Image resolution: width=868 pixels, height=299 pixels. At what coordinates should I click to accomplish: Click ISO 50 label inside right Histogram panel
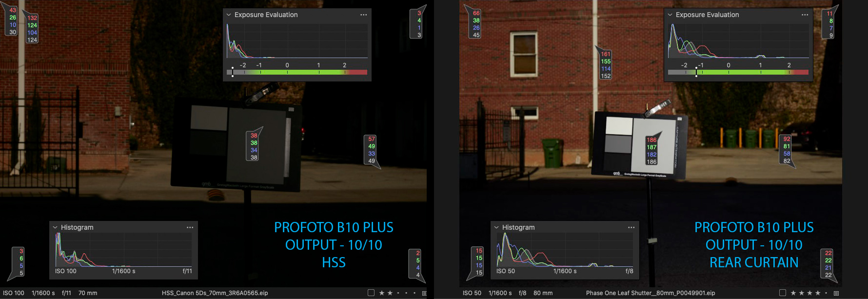(506, 271)
